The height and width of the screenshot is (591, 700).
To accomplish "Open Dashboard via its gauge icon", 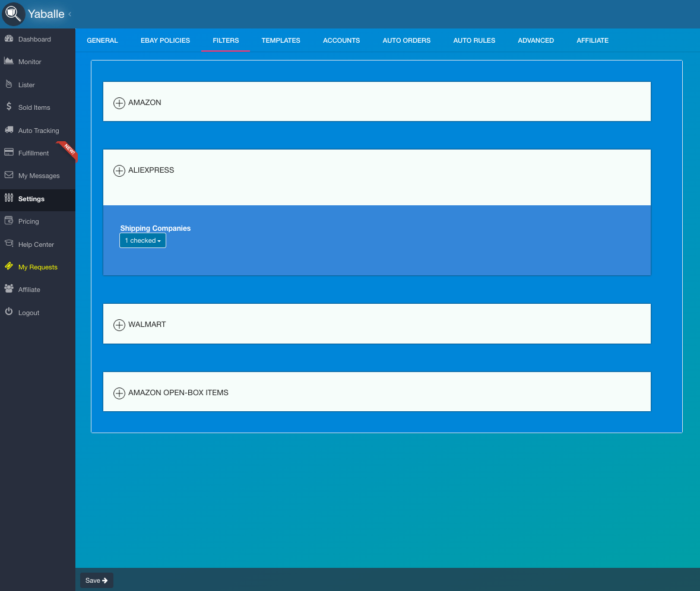I will (x=9, y=39).
